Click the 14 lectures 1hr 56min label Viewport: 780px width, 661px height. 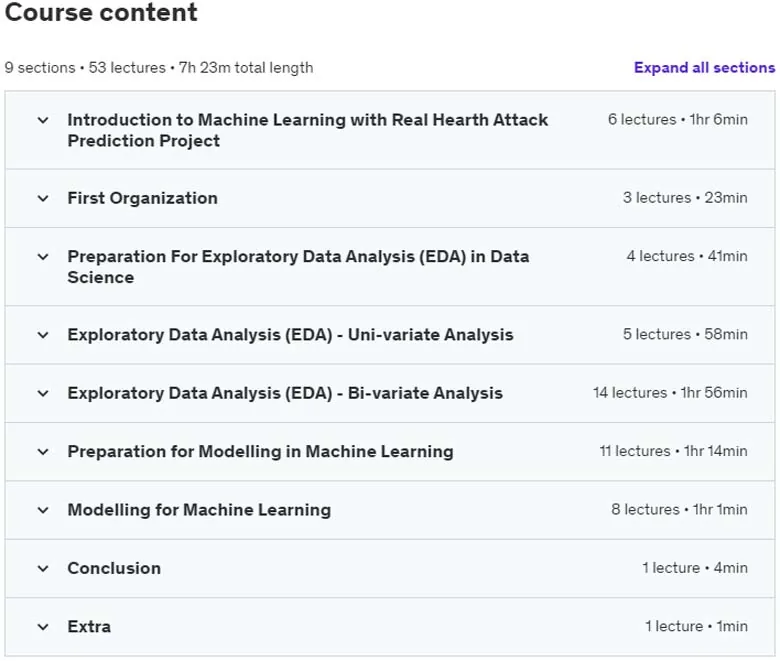[x=670, y=393]
